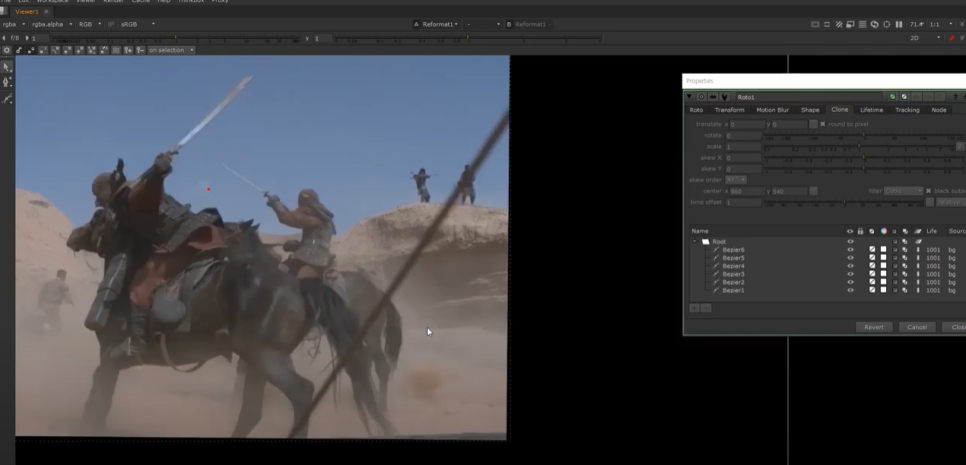The height and width of the screenshot is (465, 966).
Task: Select the Viewer1 tab
Action: (26, 12)
